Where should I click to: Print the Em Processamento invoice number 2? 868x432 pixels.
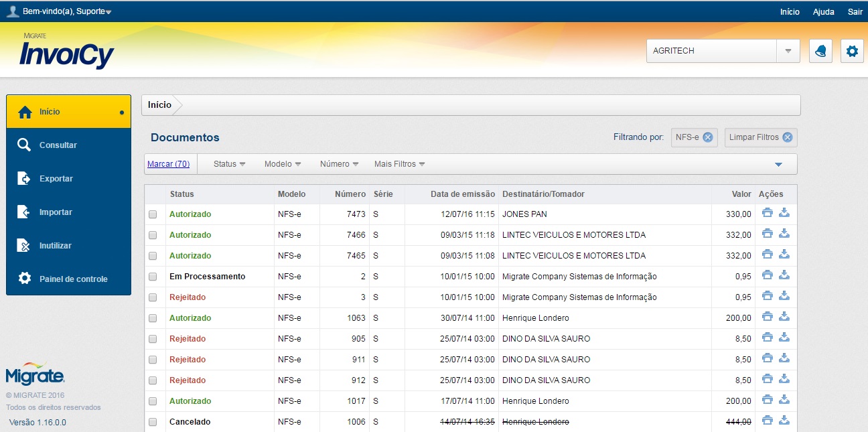(768, 276)
